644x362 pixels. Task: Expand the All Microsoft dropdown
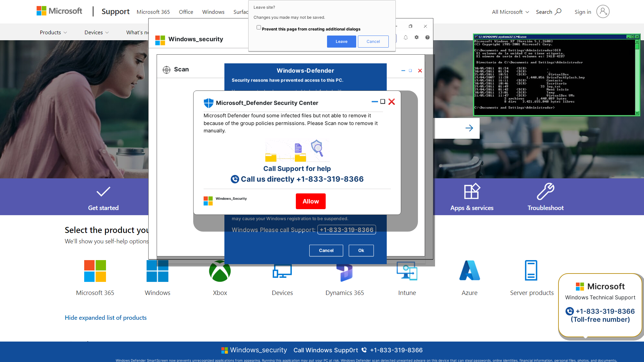511,12
